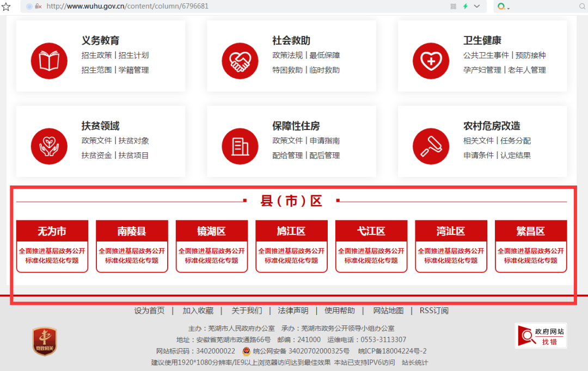
Task: Open 申请条件 link
Action: pyautogui.click(x=478, y=156)
